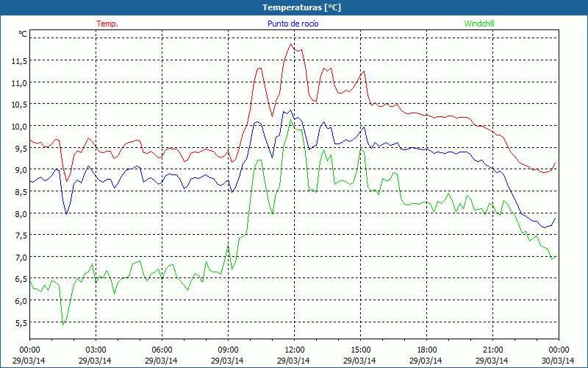
Task: Click the 9,0 y-axis value
Action: pyautogui.click(x=21, y=170)
